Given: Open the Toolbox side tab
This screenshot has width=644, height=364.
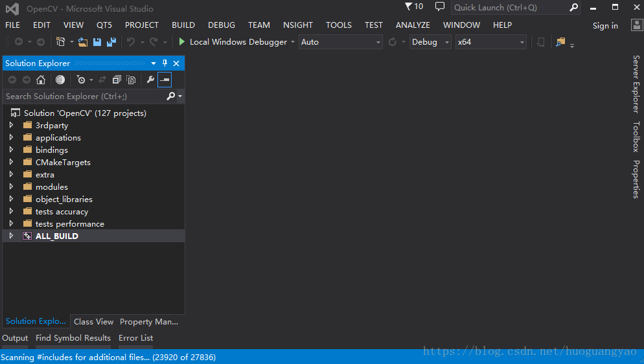Looking at the screenshot, I should click(636, 137).
